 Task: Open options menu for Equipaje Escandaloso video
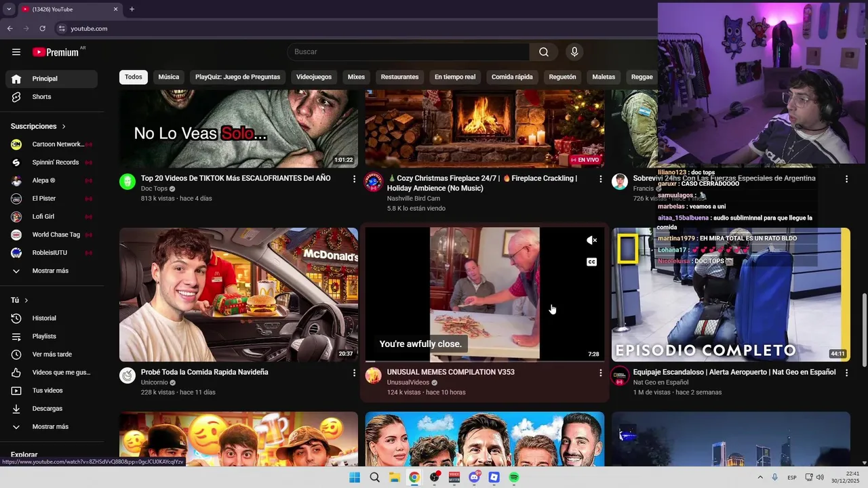click(846, 373)
